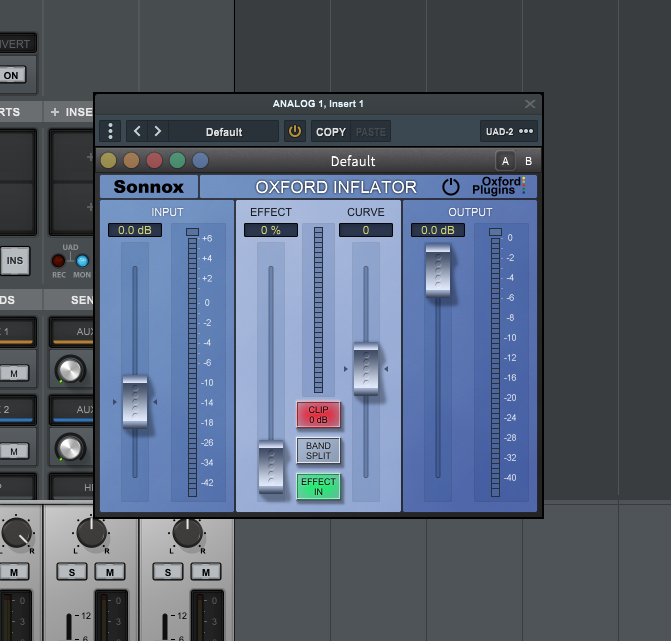Click the EFFECT 0 % value field
This screenshot has height=641, width=671.
(271, 230)
